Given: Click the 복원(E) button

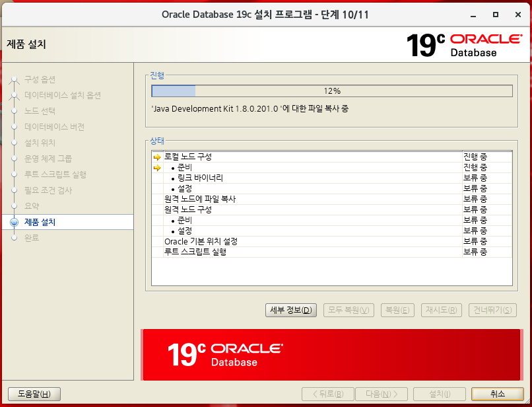Looking at the screenshot, I should pyautogui.click(x=397, y=310).
